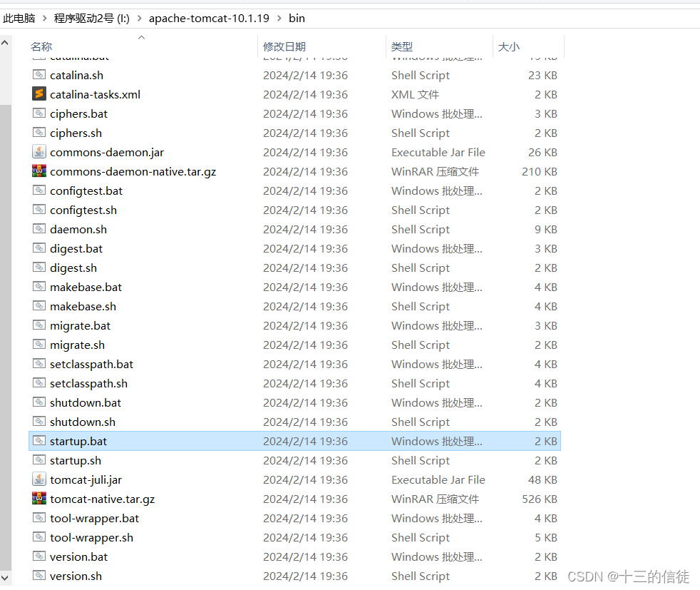Click the tomcat-native.tar.gz WinRAR icon
This screenshot has width=700, height=590.
[38, 498]
